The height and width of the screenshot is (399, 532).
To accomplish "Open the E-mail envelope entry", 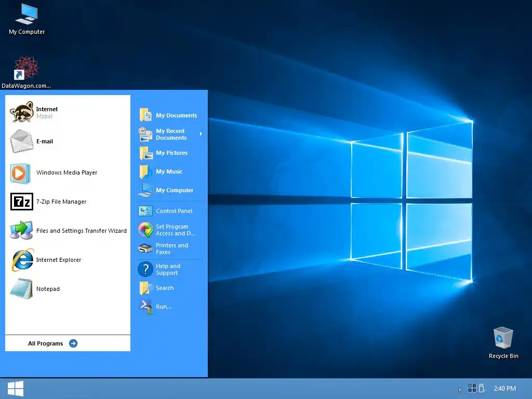I will (x=68, y=141).
